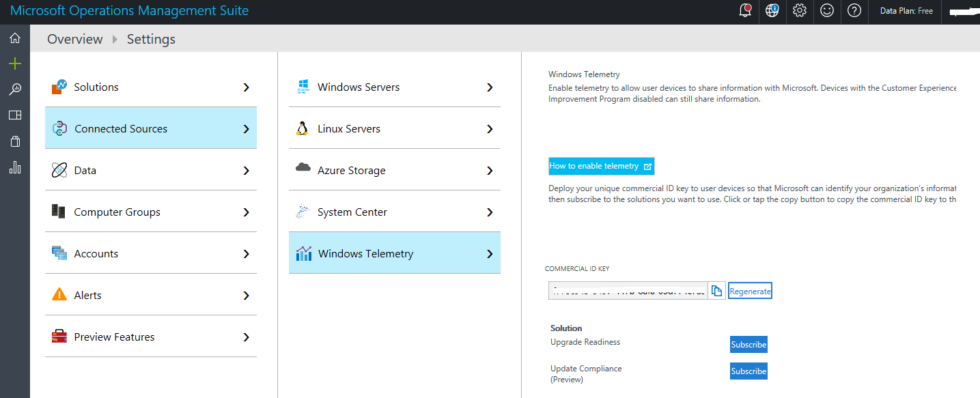Open Usage via the bar chart icon

[x=15, y=167]
